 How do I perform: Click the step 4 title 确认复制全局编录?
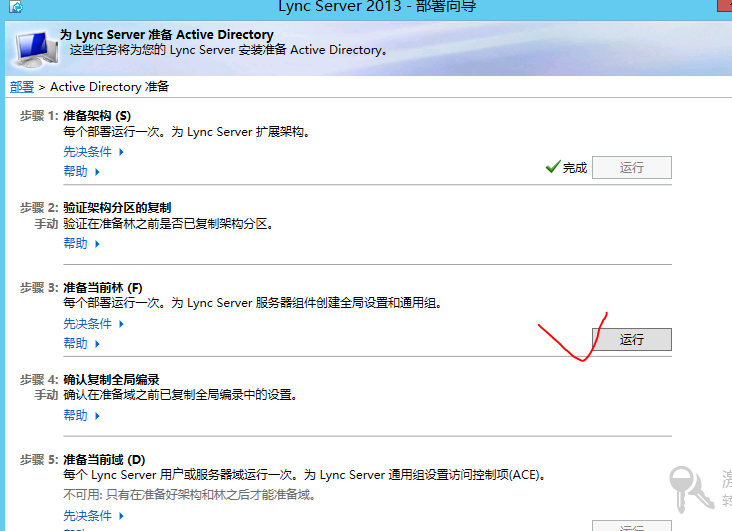111,379
